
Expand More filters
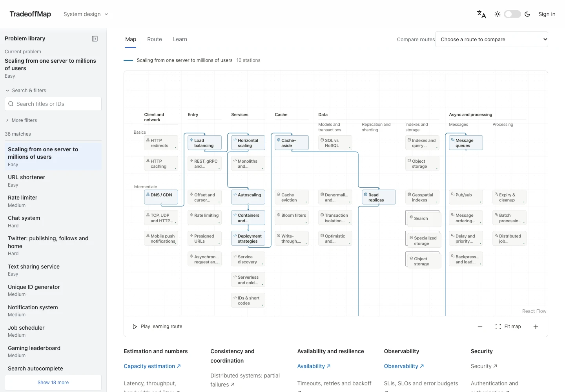tap(21, 120)
